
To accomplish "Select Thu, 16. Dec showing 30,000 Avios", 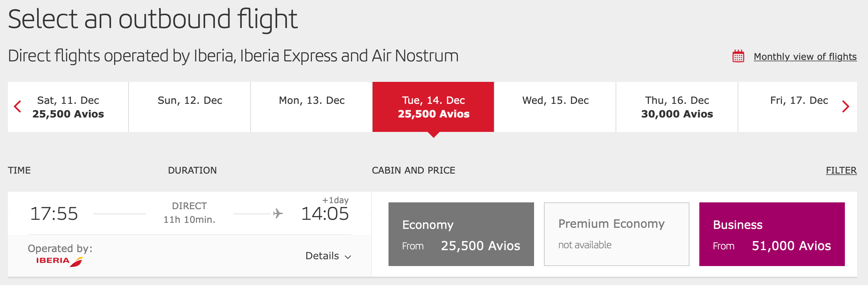I will (x=677, y=106).
